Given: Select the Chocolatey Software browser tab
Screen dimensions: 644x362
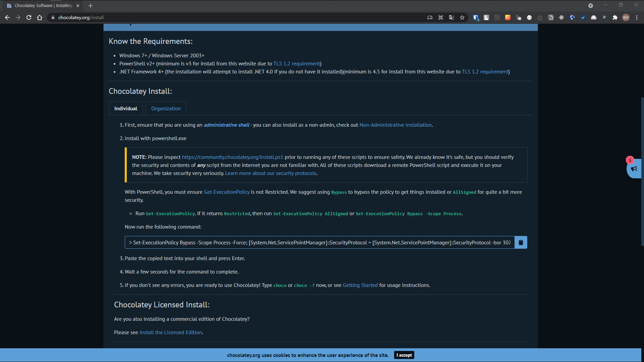Looking at the screenshot, I should coord(43,6).
